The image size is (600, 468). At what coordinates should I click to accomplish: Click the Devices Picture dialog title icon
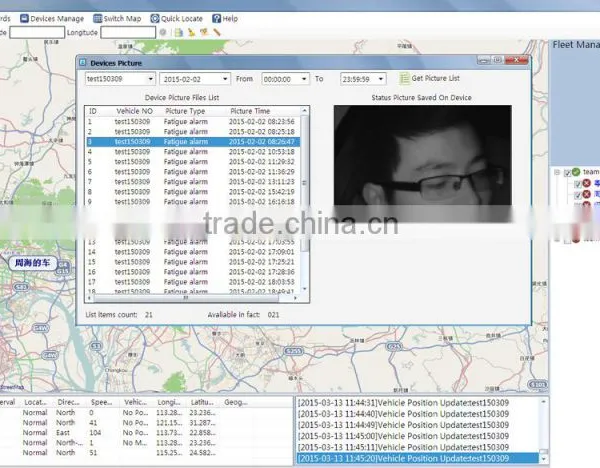coord(82,63)
